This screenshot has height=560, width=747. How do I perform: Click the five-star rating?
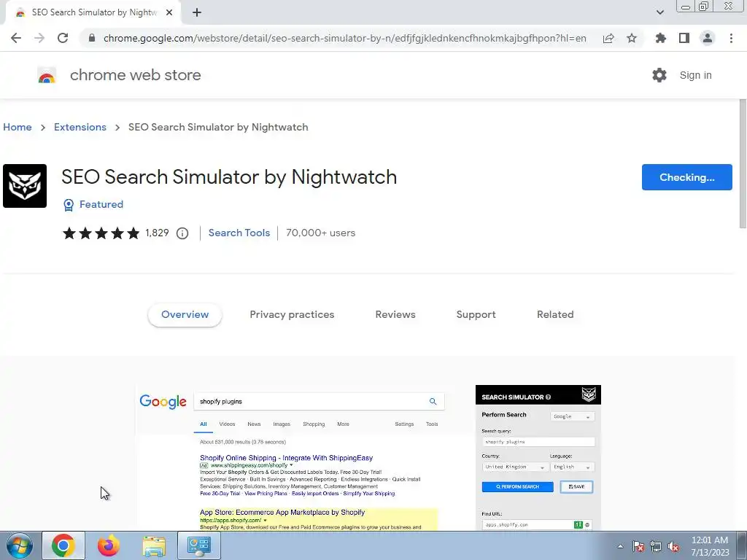[101, 233]
